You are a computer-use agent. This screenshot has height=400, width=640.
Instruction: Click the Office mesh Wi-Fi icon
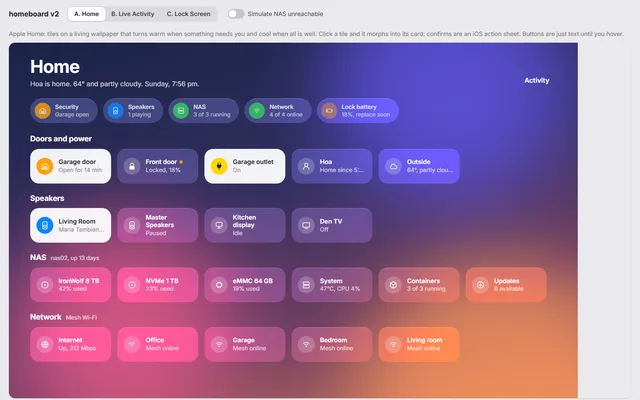[132, 344]
